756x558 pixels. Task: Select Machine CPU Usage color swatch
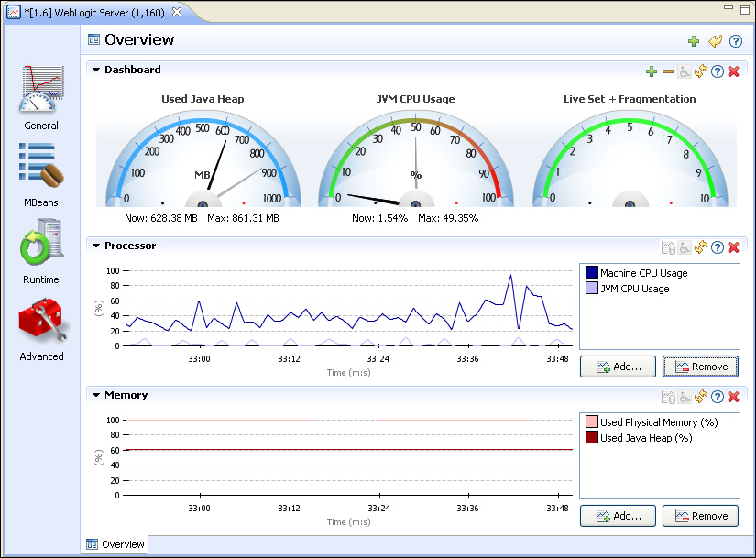pos(592,272)
